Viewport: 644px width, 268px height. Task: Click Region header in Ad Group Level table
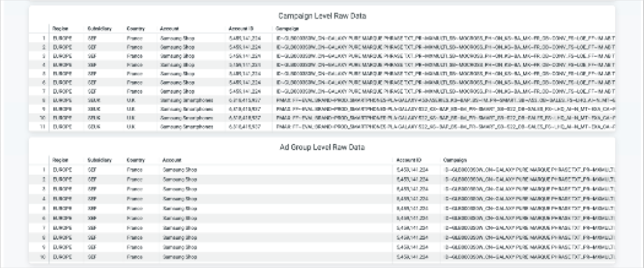60,160
